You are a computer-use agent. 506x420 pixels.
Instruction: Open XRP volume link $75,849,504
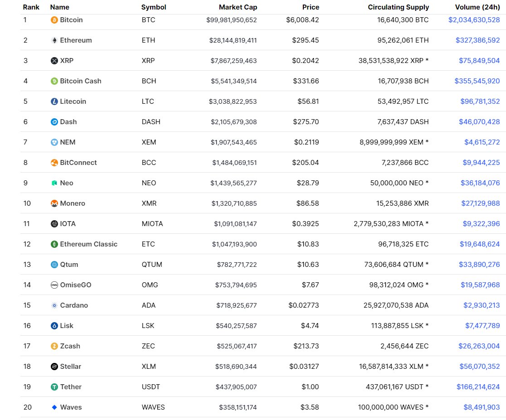[479, 61]
